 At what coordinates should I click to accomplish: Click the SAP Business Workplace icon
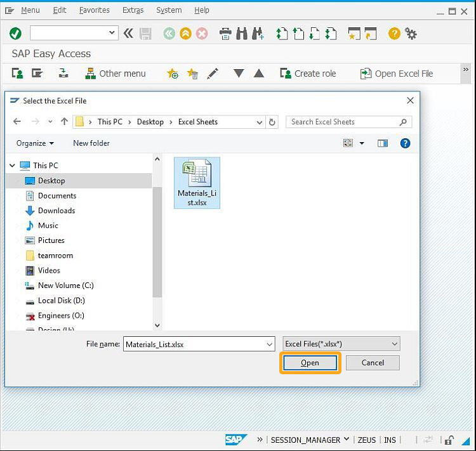tap(63, 73)
